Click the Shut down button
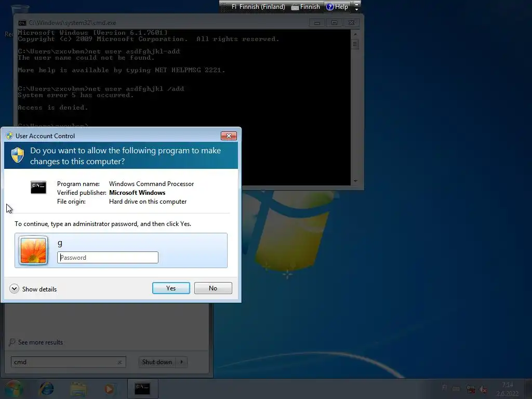Viewport: 532px width, 399px height. (x=157, y=362)
